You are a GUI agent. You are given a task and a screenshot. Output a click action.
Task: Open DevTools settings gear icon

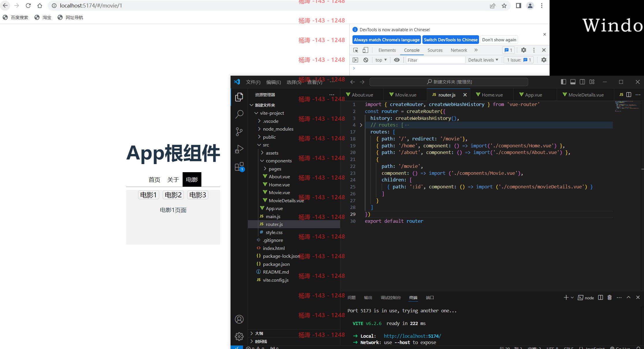coord(524,50)
